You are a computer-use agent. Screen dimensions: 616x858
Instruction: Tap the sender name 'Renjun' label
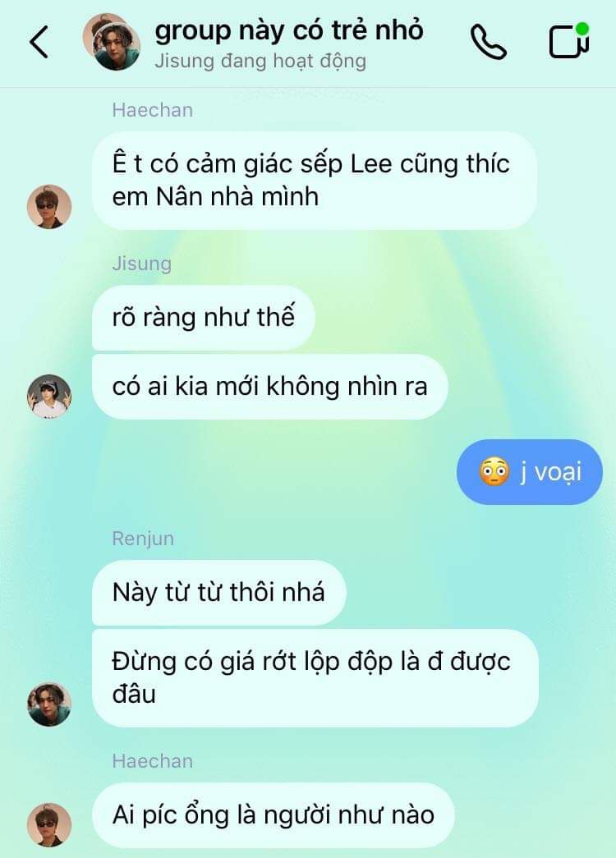143,539
